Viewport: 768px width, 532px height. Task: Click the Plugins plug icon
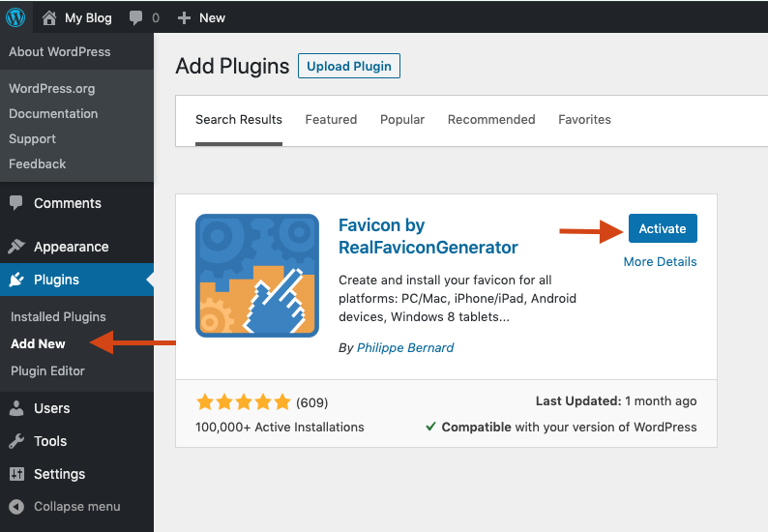pos(16,281)
